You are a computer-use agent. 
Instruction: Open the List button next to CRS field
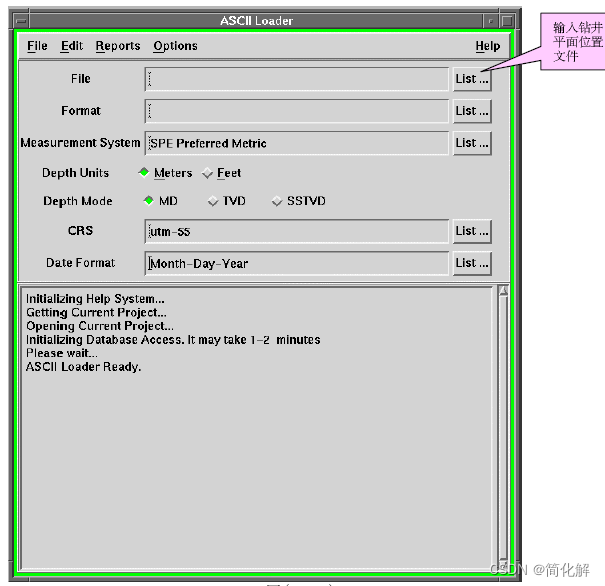tap(472, 231)
